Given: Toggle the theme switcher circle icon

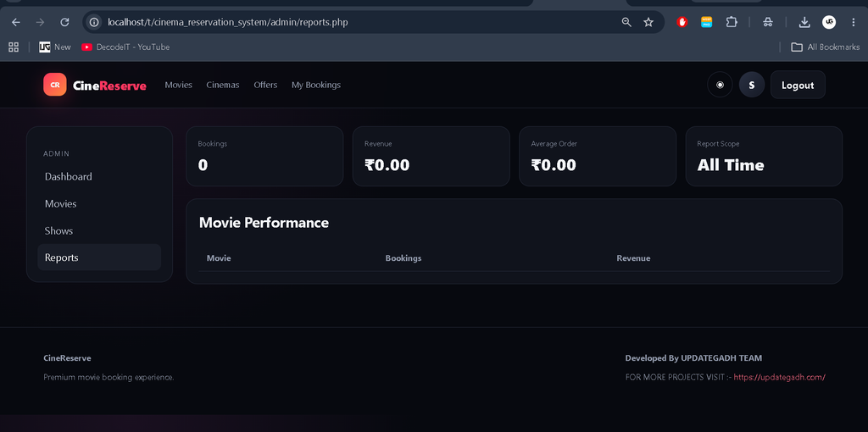Looking at the screenshot, I should coord(720,86).
